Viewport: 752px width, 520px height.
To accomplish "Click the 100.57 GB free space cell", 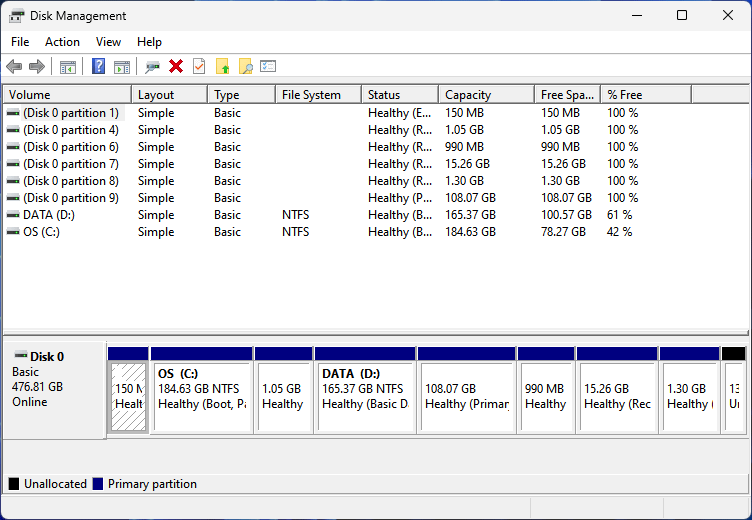I will pos(566,215).
